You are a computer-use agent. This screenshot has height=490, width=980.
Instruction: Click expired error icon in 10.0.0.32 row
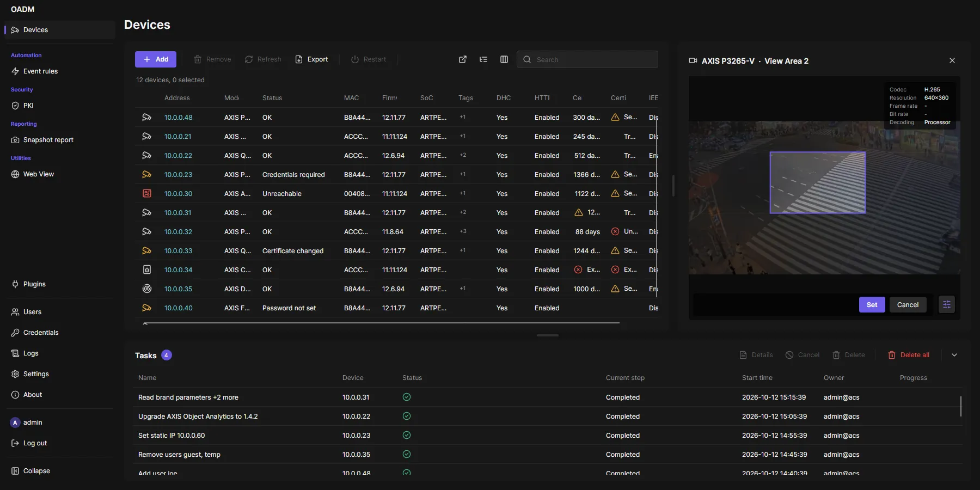[x=615, y=231]
